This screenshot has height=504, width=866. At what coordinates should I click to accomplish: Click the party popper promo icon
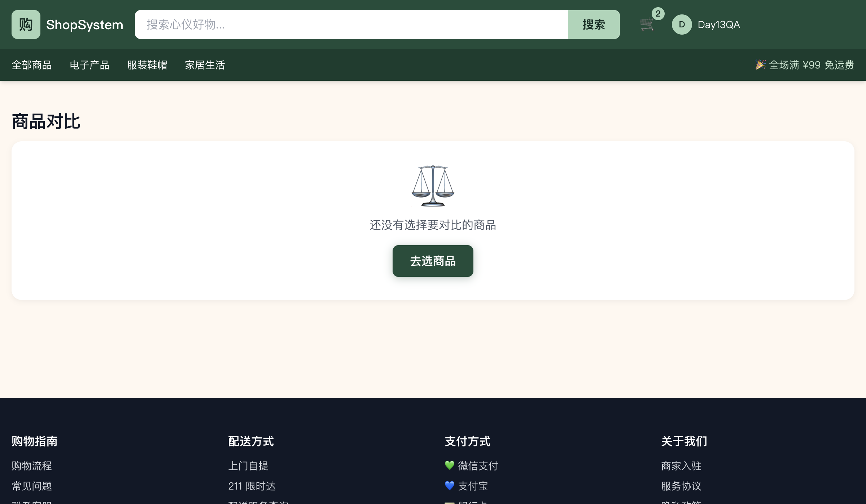[x=760, y=65]
